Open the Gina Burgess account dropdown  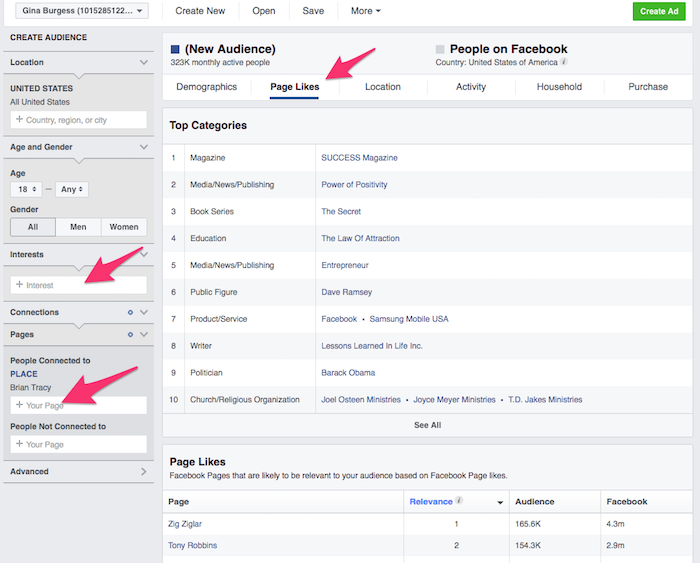pyautogui.click(x=82, y=11)
